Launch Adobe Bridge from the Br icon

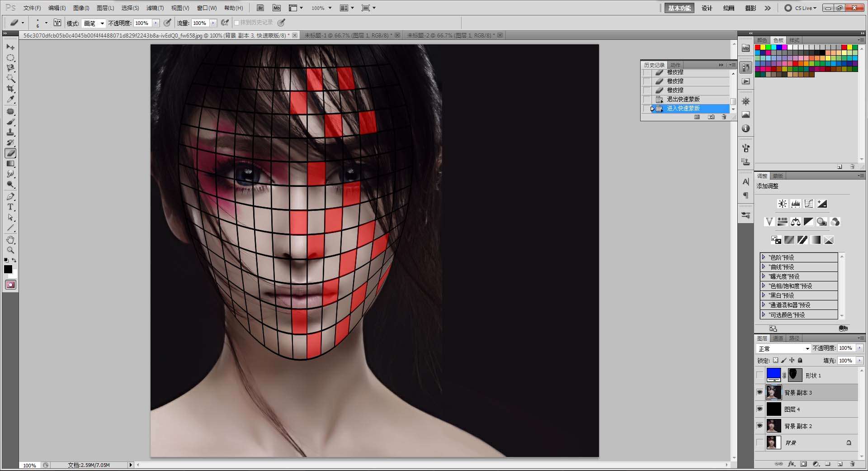coord(260,8)
